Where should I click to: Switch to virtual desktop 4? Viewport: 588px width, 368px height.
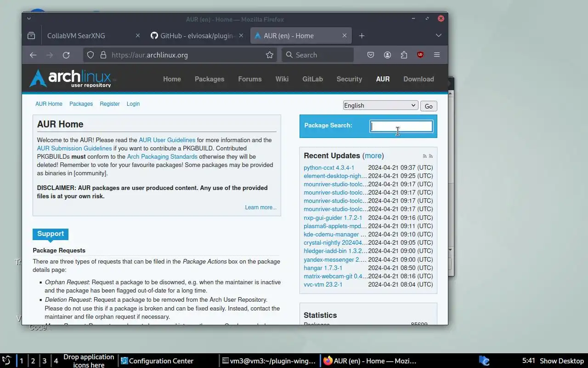click(56, 361)
